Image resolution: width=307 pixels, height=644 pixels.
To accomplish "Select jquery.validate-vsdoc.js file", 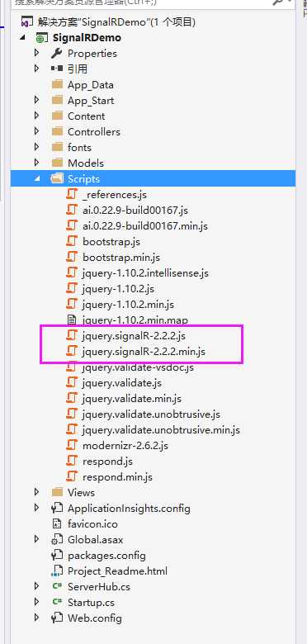I will 138,367.
